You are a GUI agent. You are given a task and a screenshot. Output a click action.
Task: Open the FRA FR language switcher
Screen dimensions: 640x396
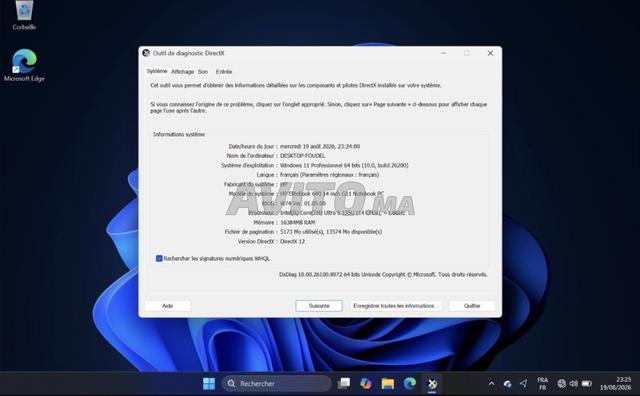click(542, 384)
